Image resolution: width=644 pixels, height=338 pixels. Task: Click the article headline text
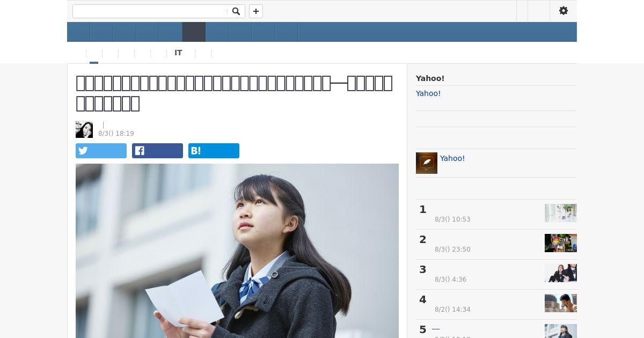[234, 93]
